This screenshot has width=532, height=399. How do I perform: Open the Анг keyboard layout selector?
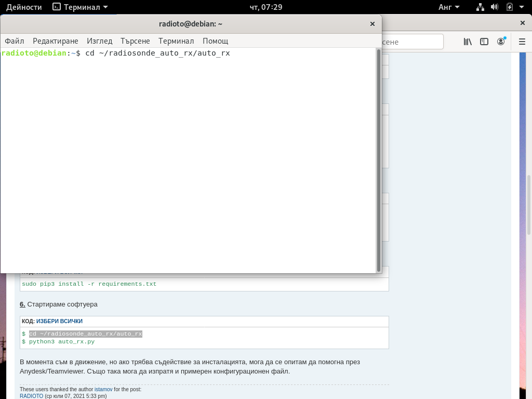coord(449,7)
